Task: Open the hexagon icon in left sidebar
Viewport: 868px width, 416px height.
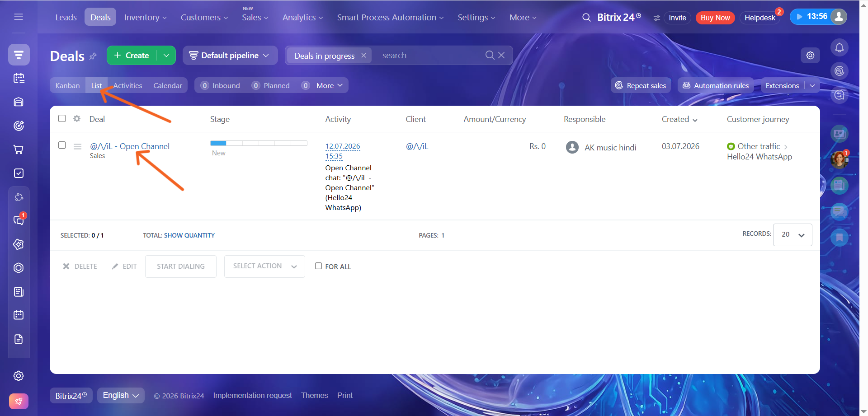Action: [x=19, y=268]
